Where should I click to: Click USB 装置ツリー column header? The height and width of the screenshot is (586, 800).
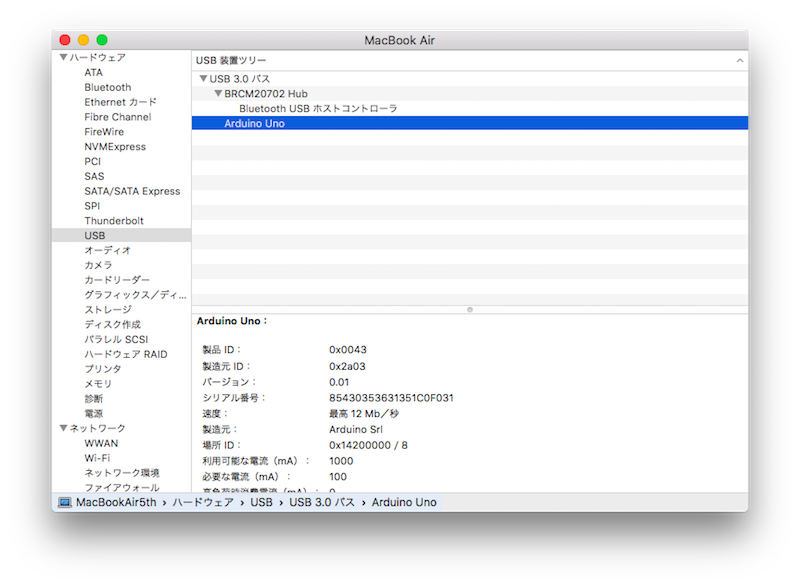tap(470, 60)
